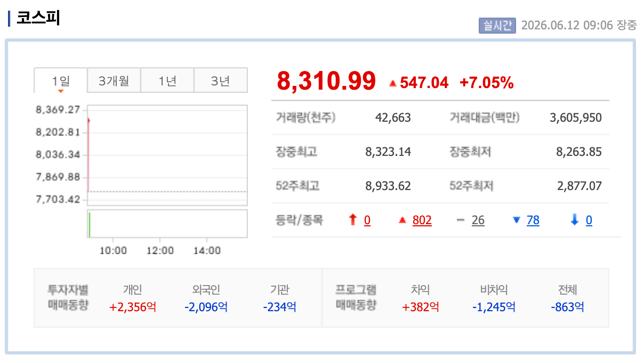The image size is (644, 363).
Task: Click the orange marker under 1일 tab
Action: click(61, 91)
